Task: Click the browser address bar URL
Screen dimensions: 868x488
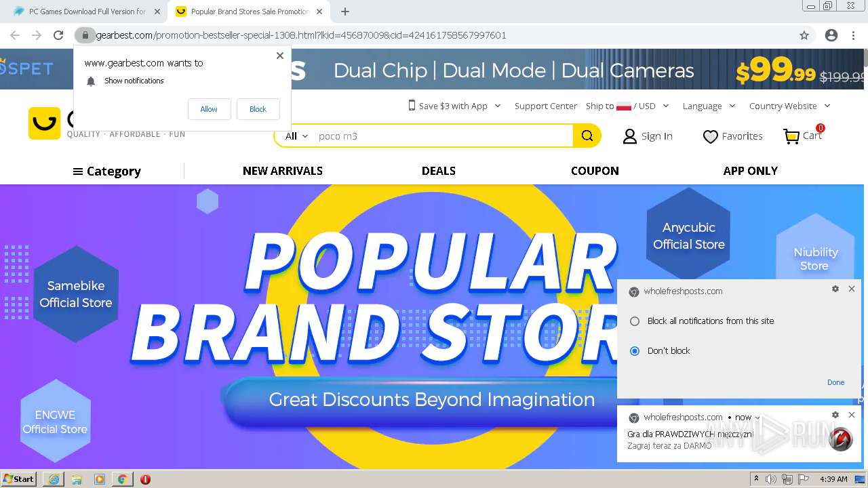Action: (x=302, y=35)
